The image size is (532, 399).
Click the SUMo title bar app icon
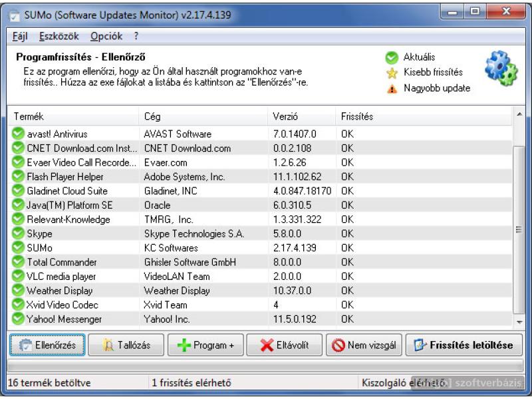pyautogui.click(x=14, y=15)
